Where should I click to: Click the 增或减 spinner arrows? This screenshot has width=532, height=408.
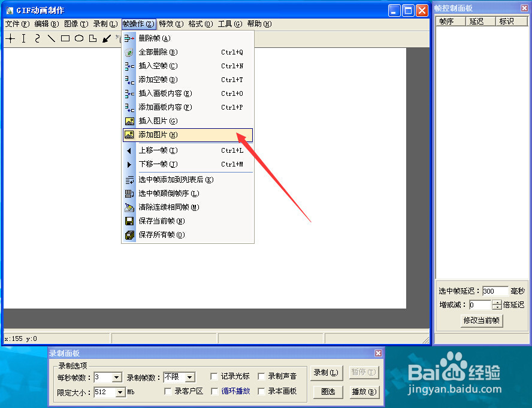coord(497,305)
